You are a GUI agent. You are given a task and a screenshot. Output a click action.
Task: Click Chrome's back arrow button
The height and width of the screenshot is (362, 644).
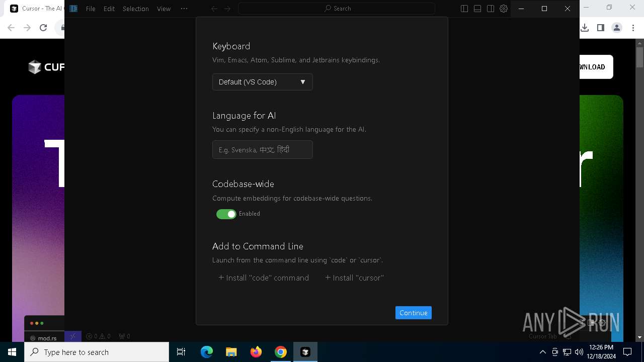pos(11,28)
